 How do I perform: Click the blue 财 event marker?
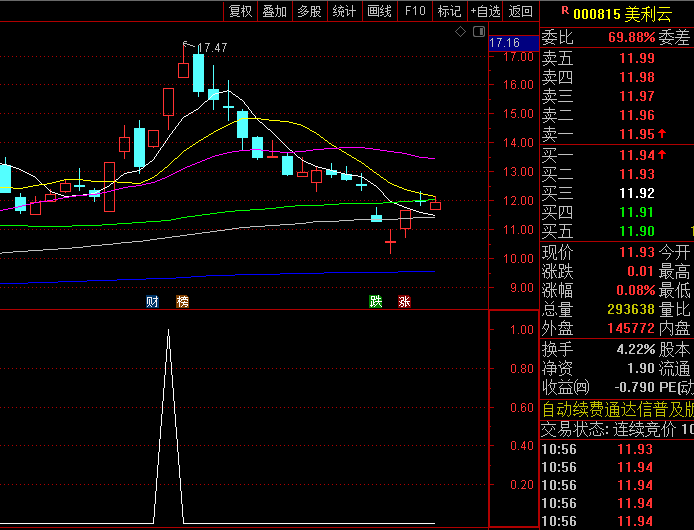(x=152, y=301)
